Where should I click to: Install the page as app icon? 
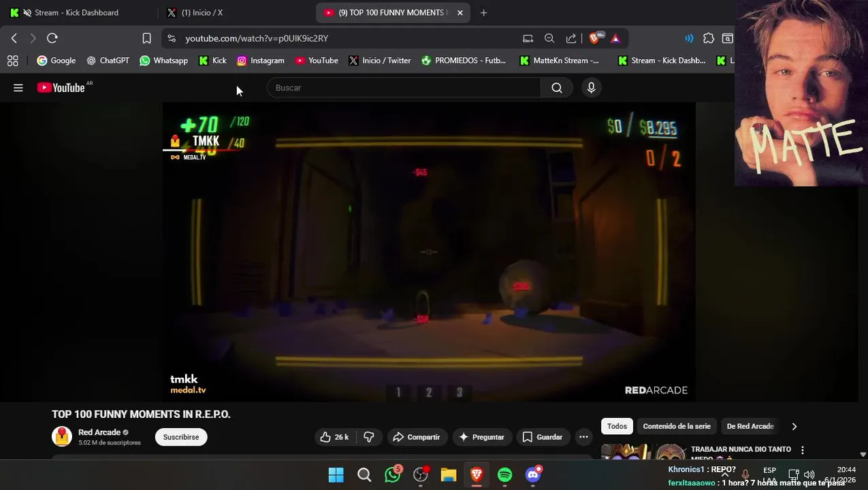pyautogui.click(x=528, y=38)
